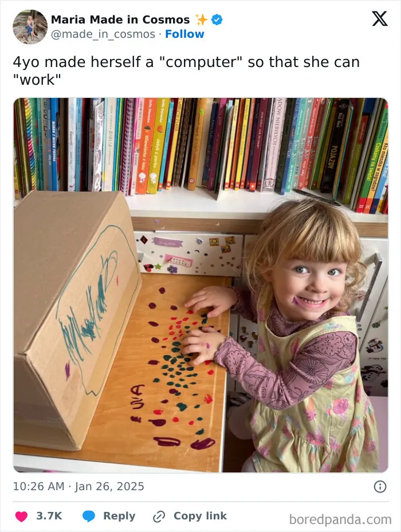Screen dimensions: 401x532
Task: Click the sparkles emoji beside the name
Action: tap(201, 19)
